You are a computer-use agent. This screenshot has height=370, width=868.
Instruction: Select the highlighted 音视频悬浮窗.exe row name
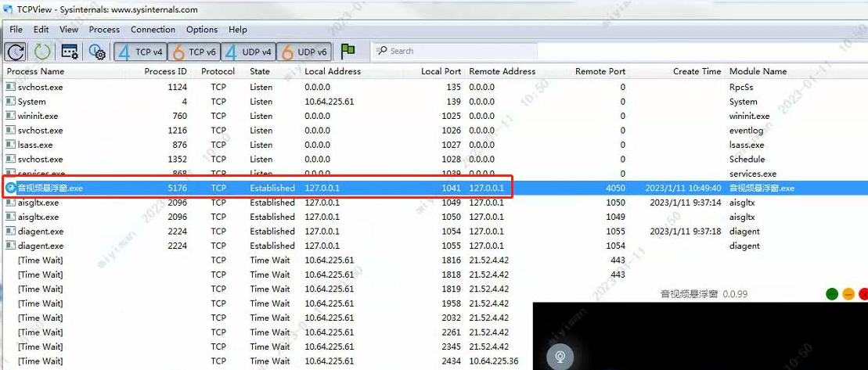[x=50, y=188]
